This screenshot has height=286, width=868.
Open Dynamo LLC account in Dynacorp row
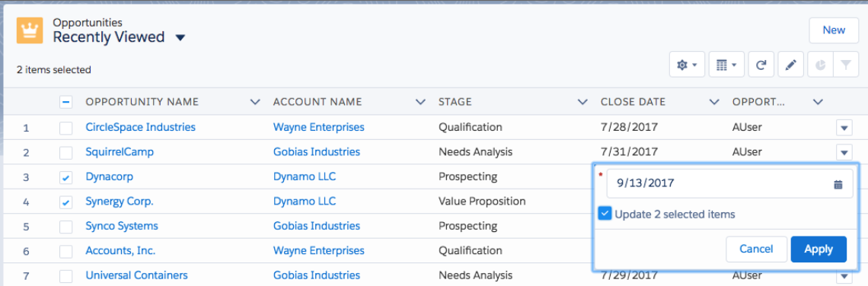point(305,177)
